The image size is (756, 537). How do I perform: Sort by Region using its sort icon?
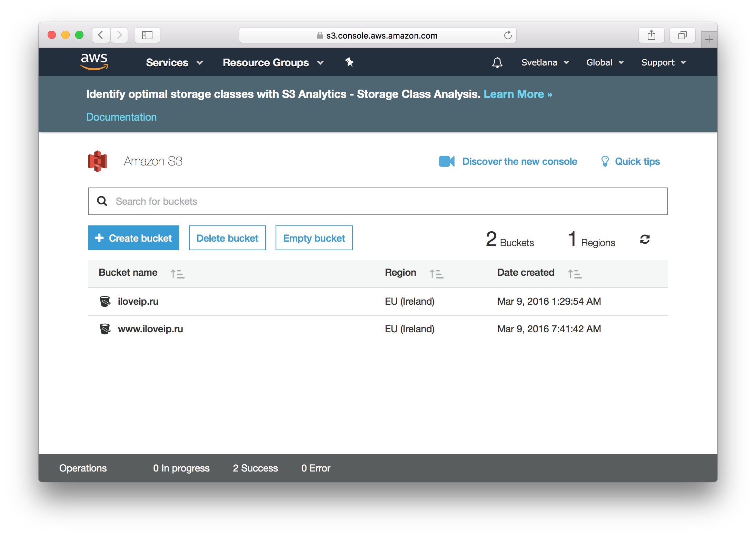coord(436,274)
